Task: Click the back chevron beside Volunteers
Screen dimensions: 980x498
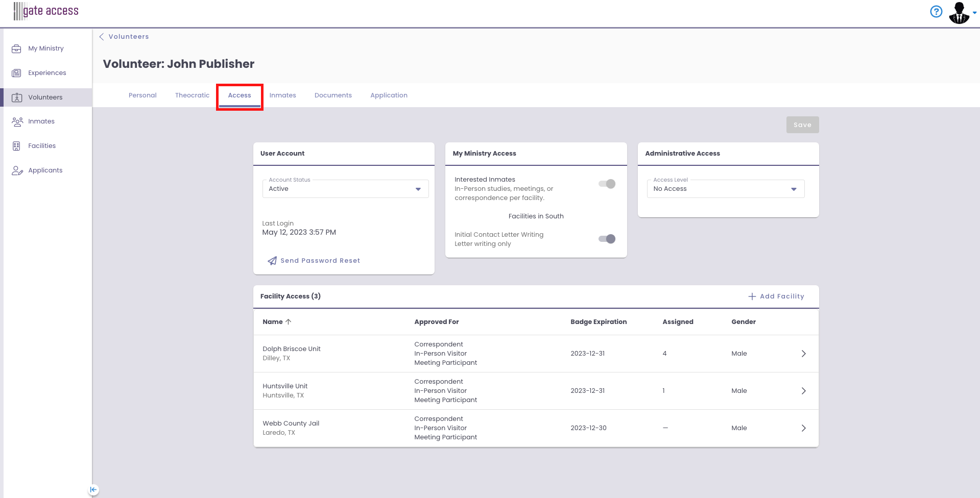Action: (x=102, y=37)
